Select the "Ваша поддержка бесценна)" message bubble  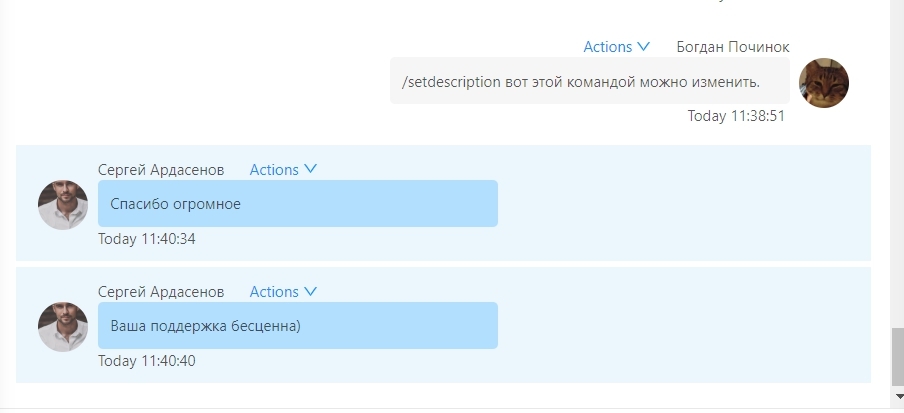[297, 326]
